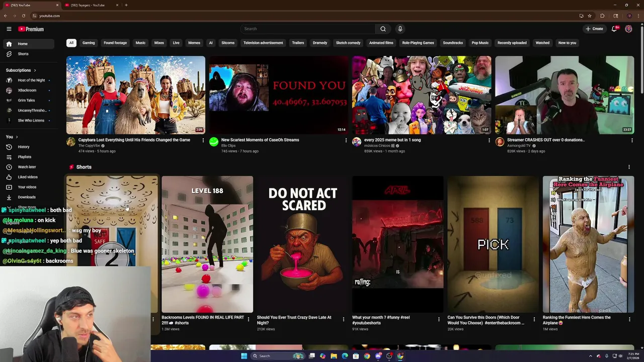Open Microsoft Store from taskbar
Viewport: 644px width, 362px height.
(x=356, y=356)
